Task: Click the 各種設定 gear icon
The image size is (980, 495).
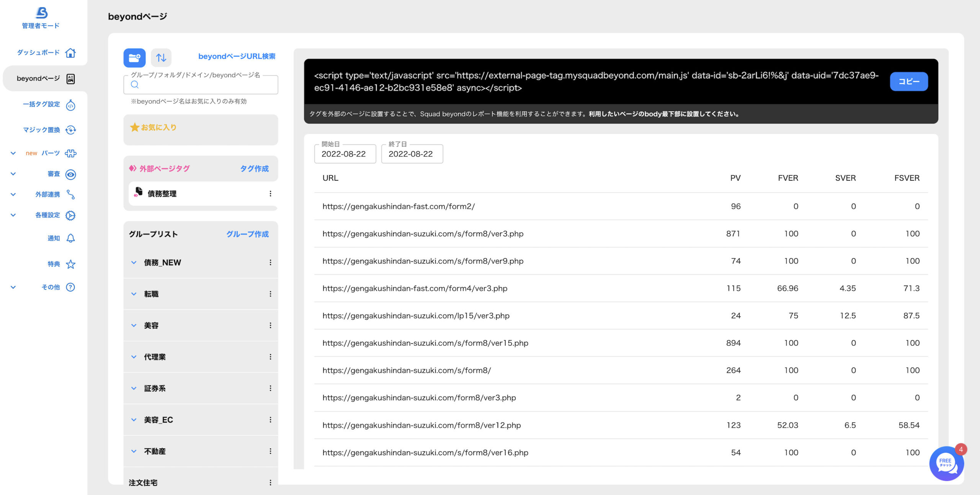Action: 70,215
